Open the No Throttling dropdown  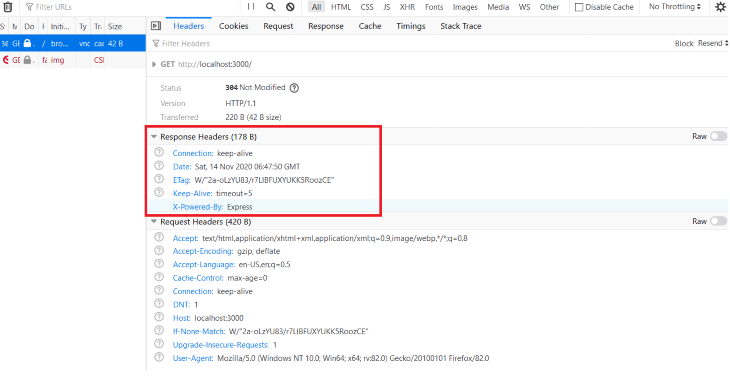[x=675, y=7]
